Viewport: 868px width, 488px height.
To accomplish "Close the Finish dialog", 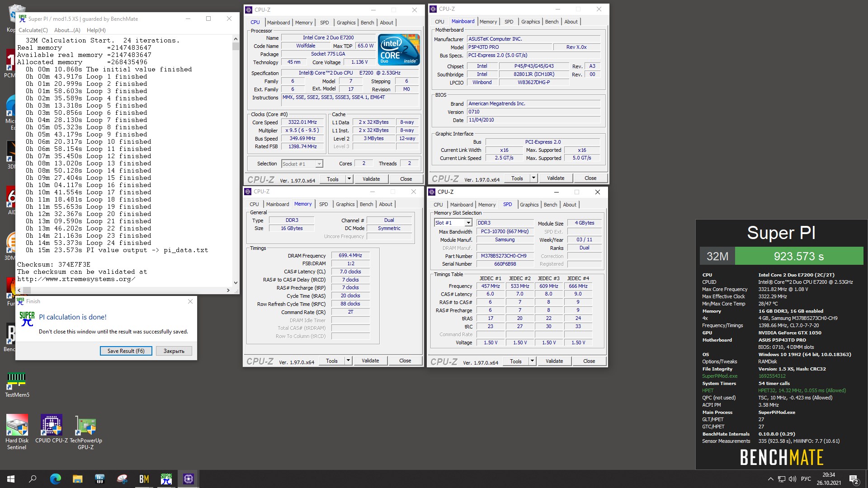I will 190,301.
